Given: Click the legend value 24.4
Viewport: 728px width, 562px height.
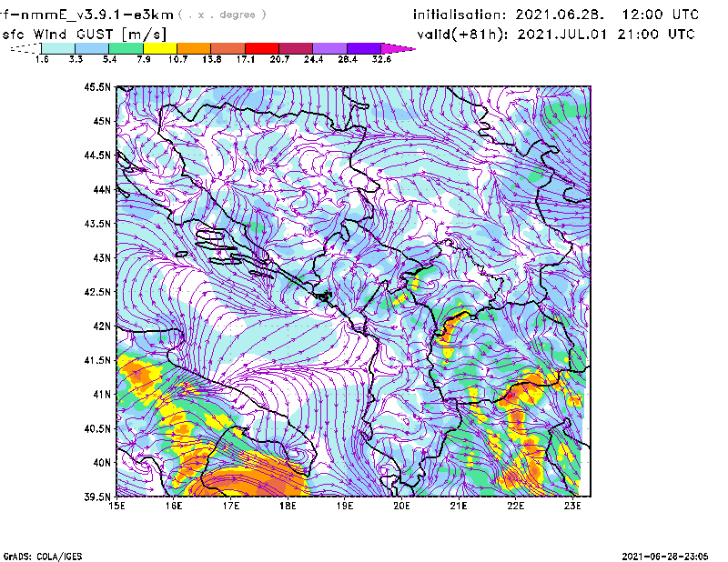Looking at the screenshot, I should click(x=313, y=59).
